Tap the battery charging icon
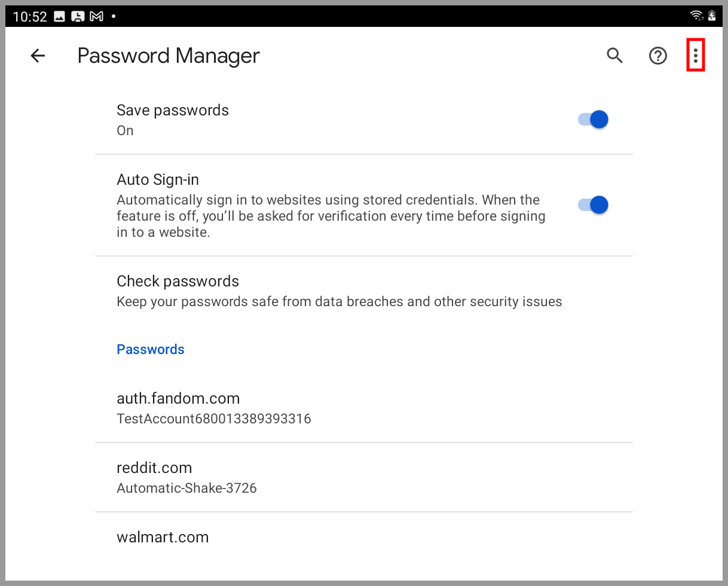 click(712, 16)
